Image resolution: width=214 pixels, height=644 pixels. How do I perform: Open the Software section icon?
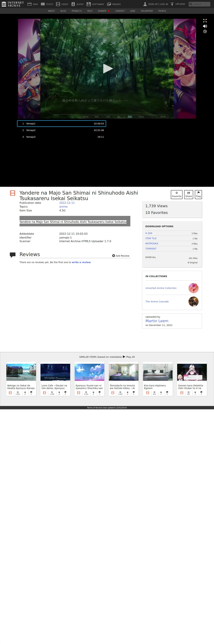pos(88,4)
